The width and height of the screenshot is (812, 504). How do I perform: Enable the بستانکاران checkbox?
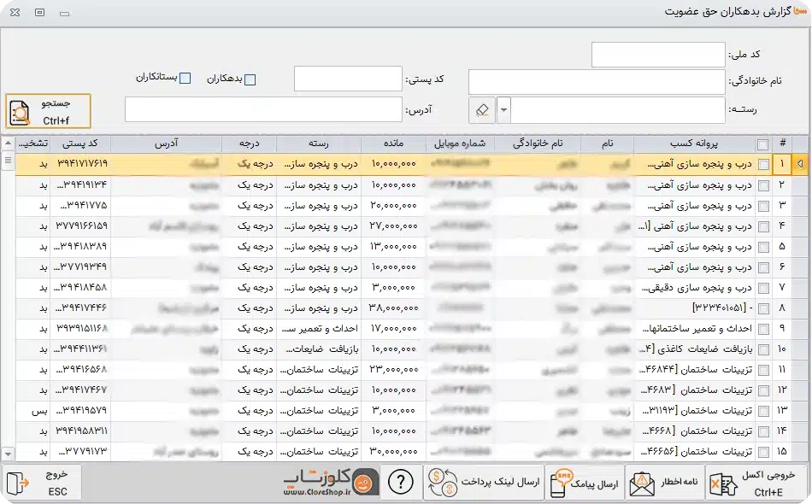click(x=185, y=78)
